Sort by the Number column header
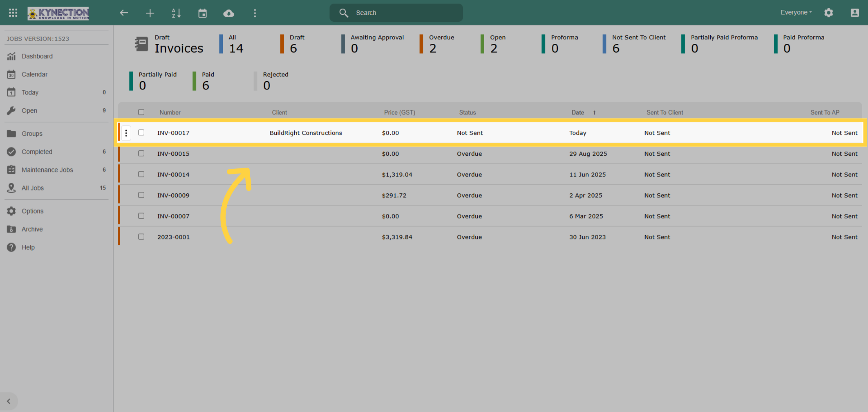This screenshot has width=868, height=412. (170, 113)
